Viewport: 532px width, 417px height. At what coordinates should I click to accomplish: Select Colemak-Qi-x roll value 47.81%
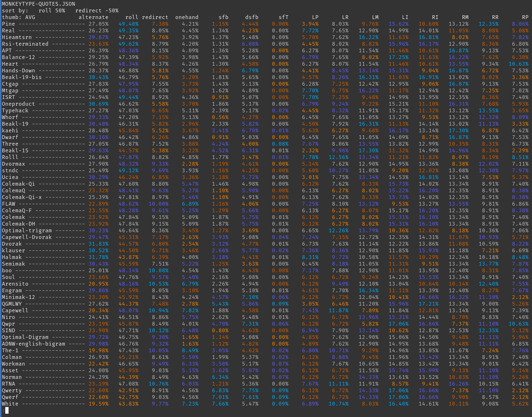129,197
